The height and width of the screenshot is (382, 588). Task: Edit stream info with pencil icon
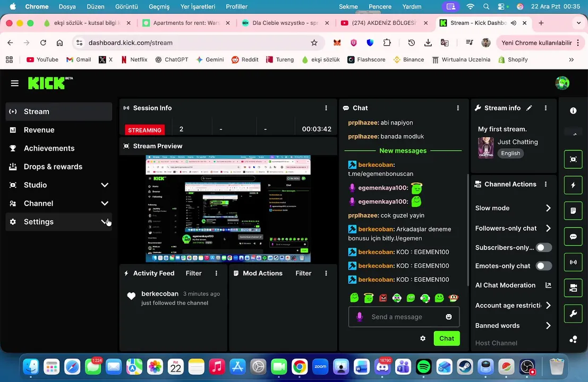(529, 108)
